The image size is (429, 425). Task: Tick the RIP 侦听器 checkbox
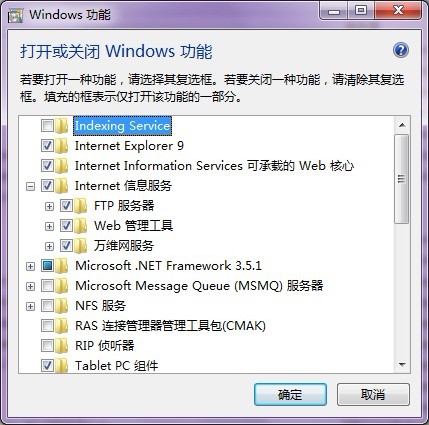pyautogui.click(x=47, y=346)
